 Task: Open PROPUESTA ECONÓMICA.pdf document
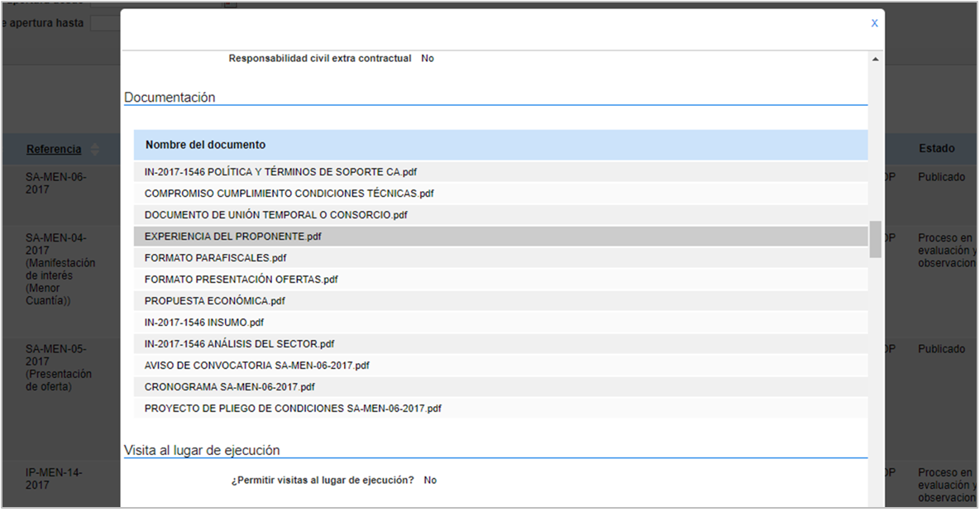[x=214, y=301]
